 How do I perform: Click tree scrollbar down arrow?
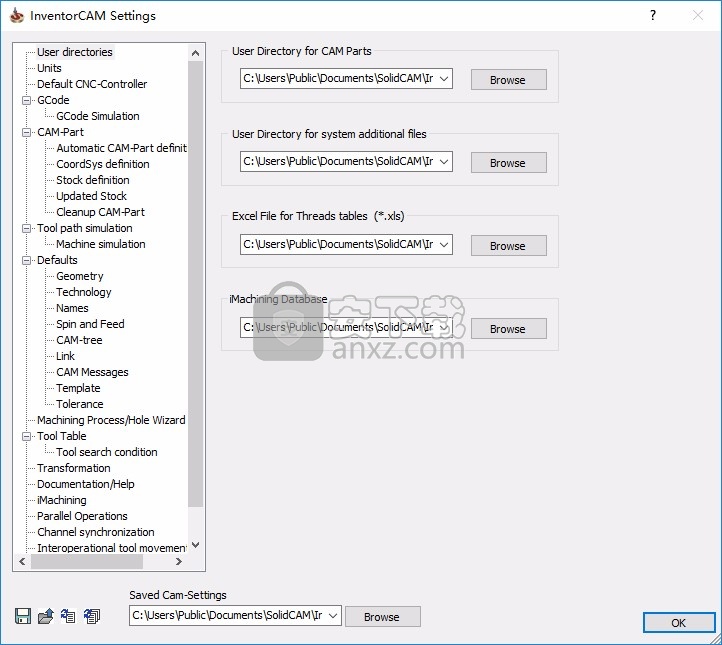[195, 545]
